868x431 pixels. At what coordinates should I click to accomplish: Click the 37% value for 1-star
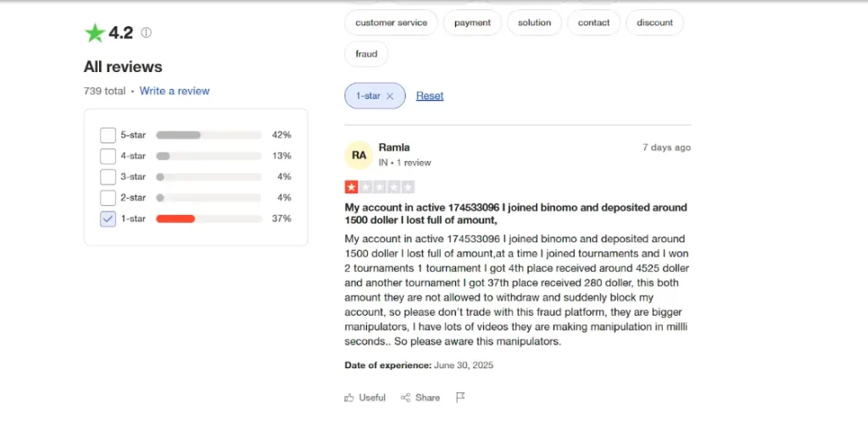pyautogui.click(x=281, y=218)
